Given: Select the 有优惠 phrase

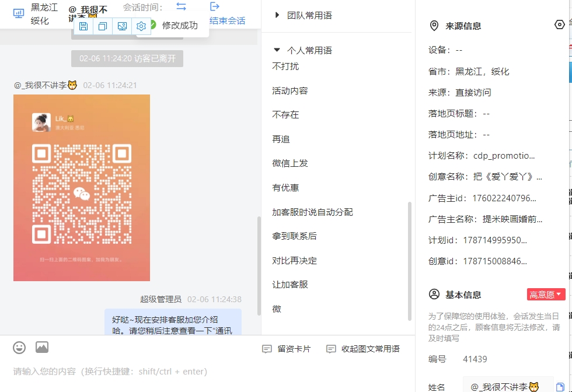Looking at the screenshot, I should click(285, 187).
